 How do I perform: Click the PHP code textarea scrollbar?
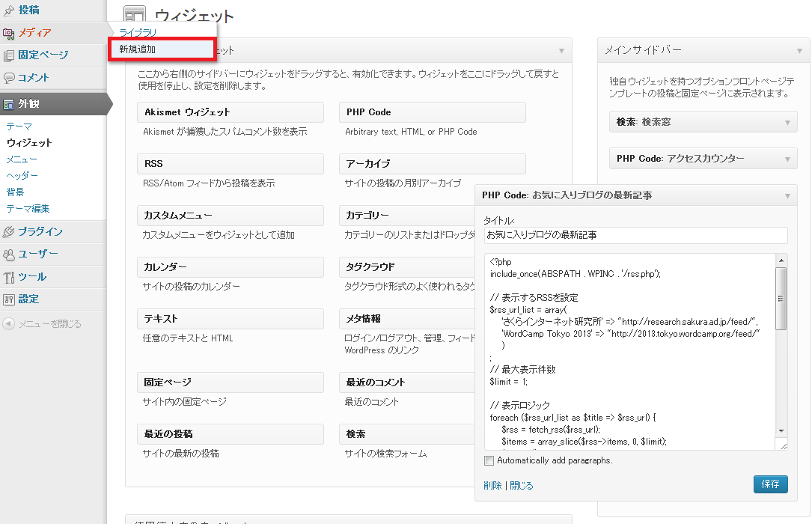tap(781, 299)
